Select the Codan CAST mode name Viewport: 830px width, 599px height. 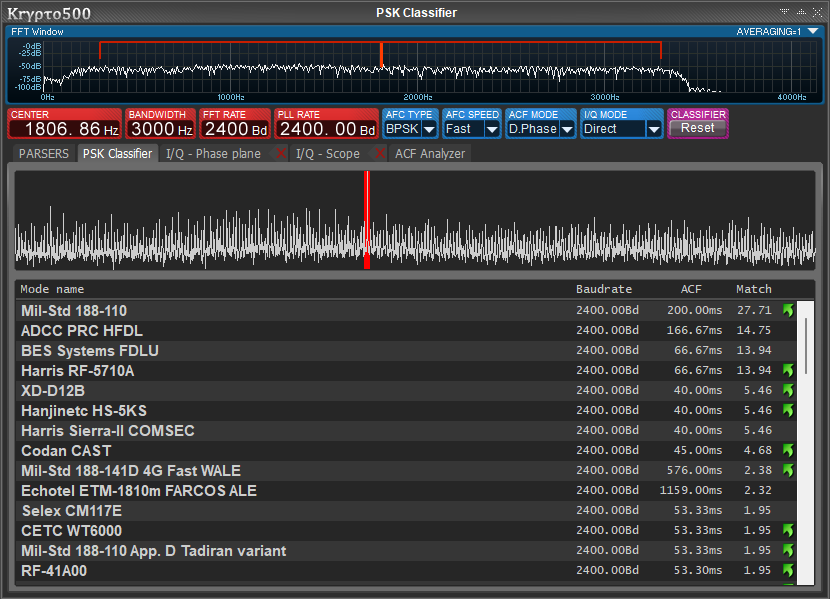tap(66, 450)
